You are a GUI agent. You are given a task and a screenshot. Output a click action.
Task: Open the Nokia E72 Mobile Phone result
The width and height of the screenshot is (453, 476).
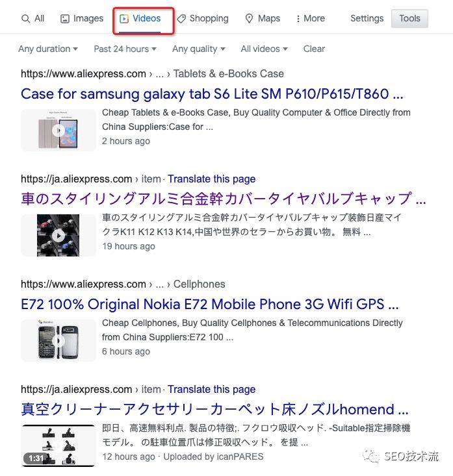point(210,304)
